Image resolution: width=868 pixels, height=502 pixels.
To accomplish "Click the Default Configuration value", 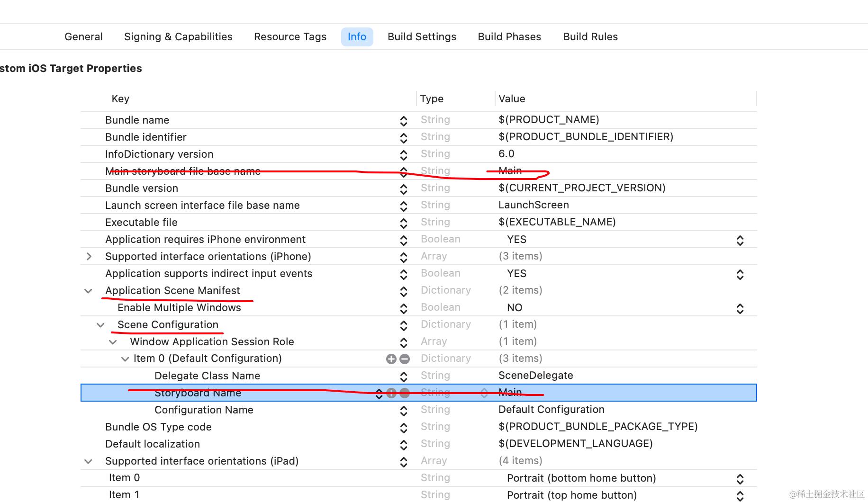I will click(551, 410).
